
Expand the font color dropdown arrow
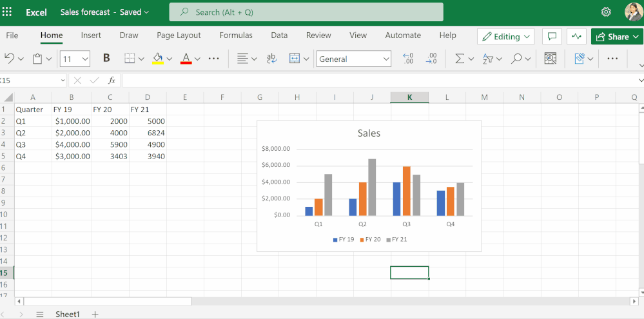tap(197, 59)
